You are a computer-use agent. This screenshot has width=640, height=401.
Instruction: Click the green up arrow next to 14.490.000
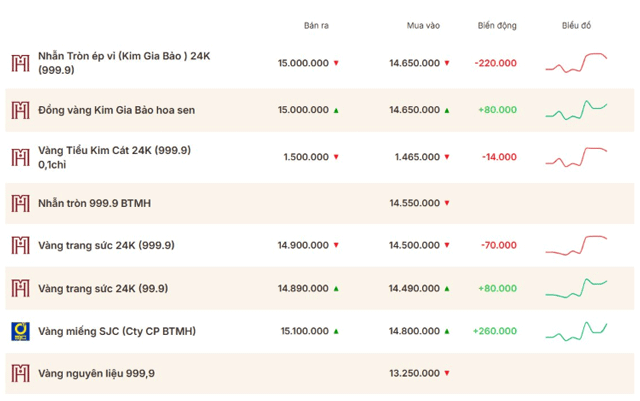point(447,289)
